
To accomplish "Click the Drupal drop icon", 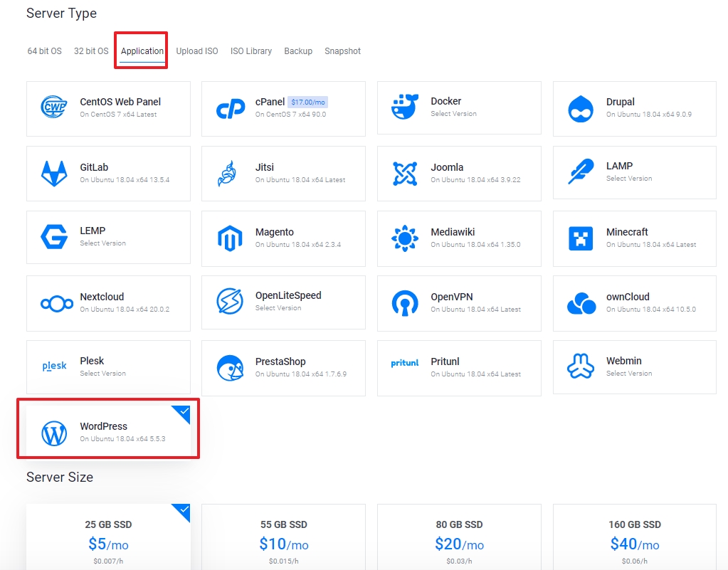I will (x=581, y=109).
